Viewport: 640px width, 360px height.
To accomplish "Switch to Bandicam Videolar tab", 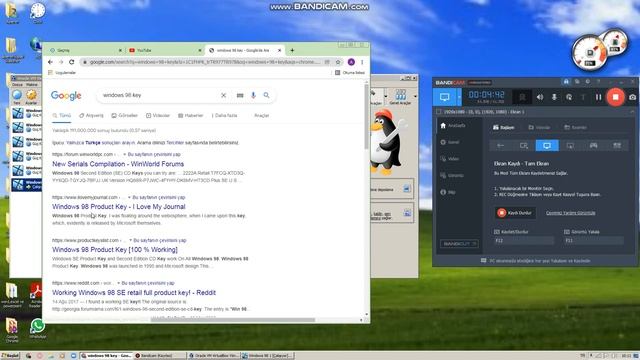I will click(539, 127).
